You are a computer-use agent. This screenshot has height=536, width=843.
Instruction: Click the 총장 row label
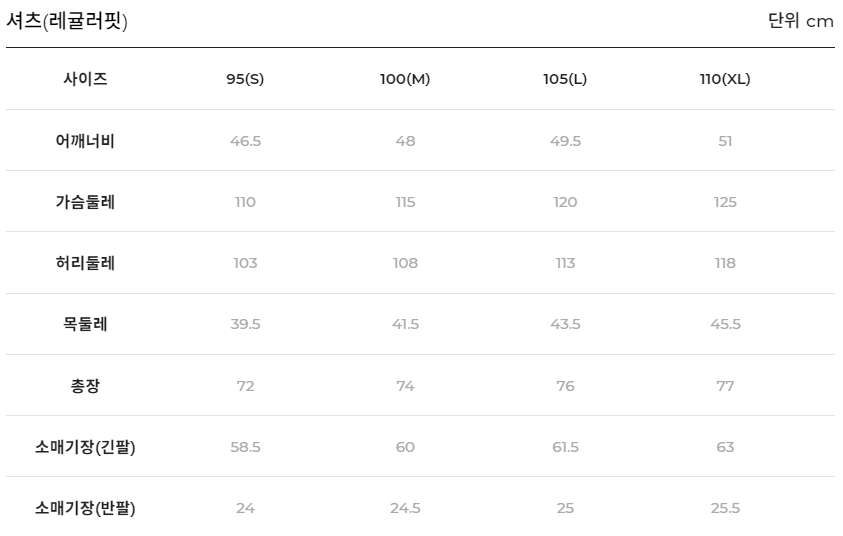tap(85, 386)
